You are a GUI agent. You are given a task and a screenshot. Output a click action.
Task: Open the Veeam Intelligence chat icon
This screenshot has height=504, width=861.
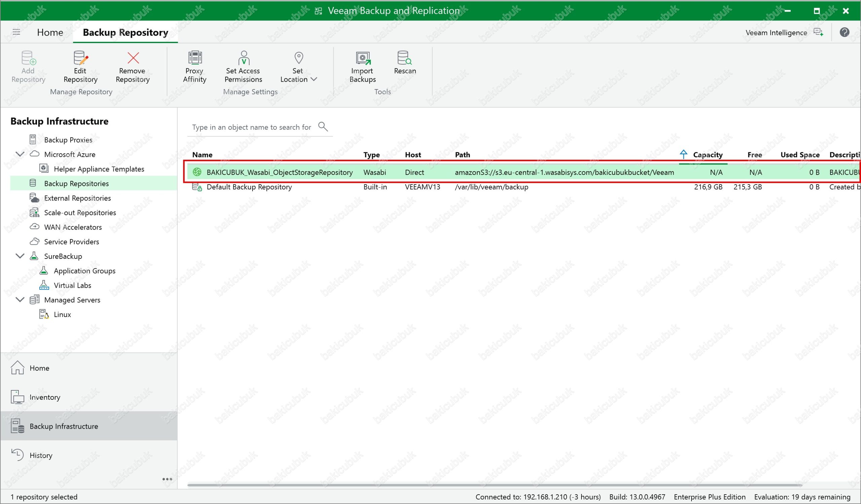point(818,32)
